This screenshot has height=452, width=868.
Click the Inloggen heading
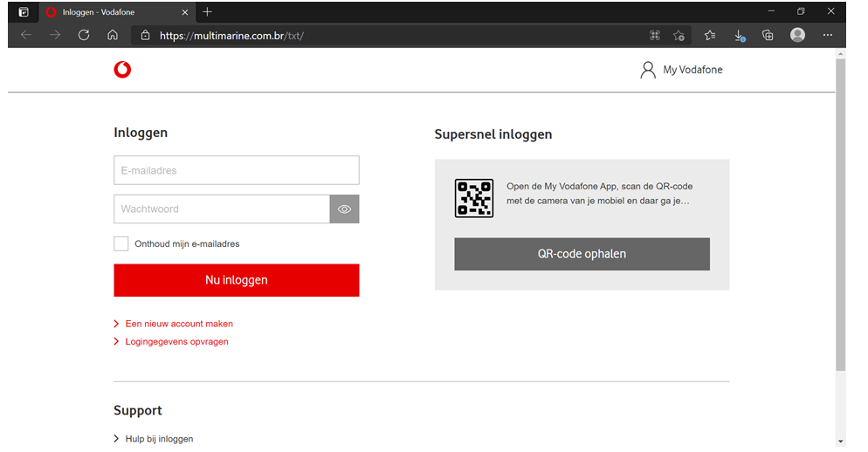point(141,133)
